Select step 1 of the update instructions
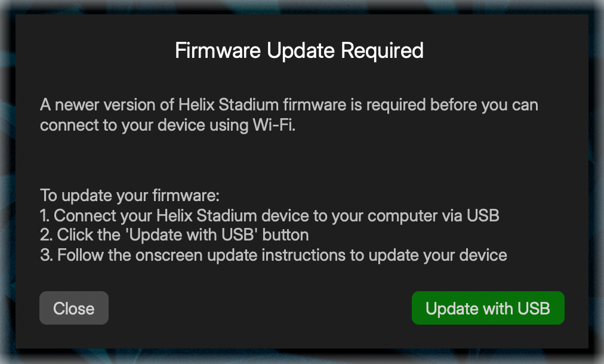The width and height of the screenshot is (604, 364). tap(269, 215)
